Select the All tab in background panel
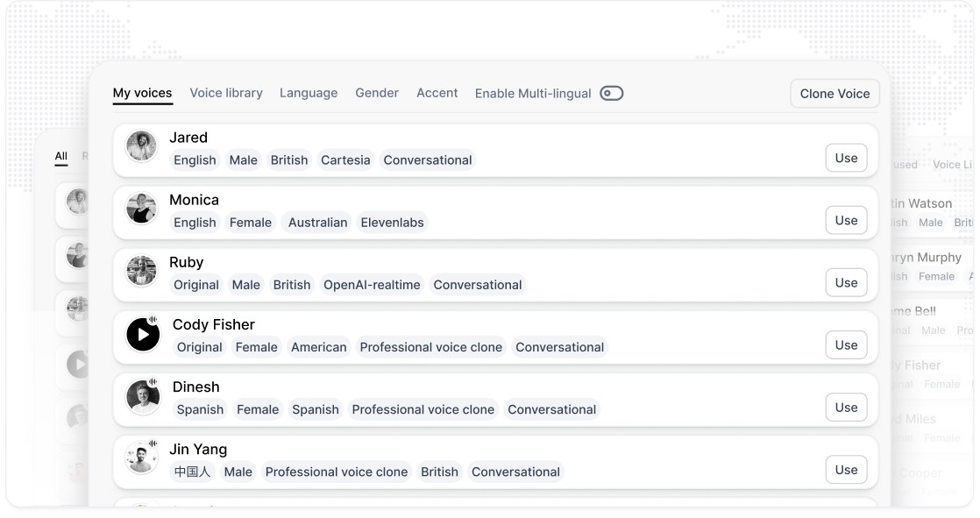The width and height of the screenshot is (980, 518). click(60, 156)
